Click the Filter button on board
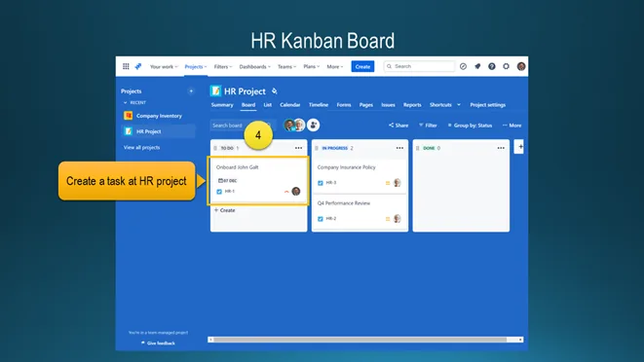Viewport: 644px width, 362px height. [x=428, y=126]
